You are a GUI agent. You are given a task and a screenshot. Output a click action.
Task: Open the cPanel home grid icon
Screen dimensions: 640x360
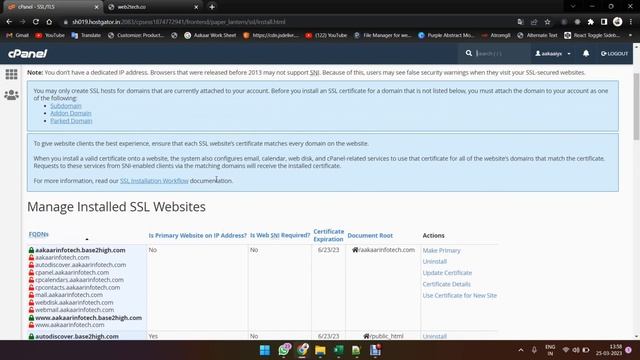point(11,74)
